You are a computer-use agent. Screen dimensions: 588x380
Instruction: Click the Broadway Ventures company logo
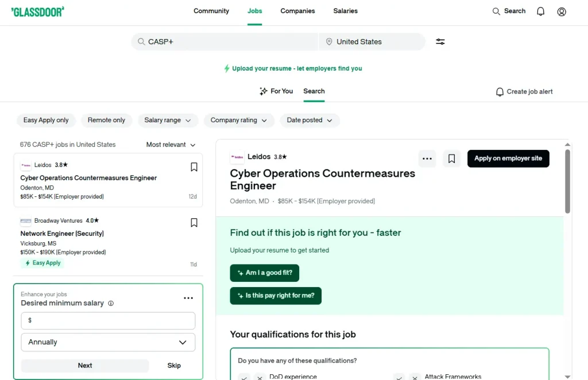26,221
